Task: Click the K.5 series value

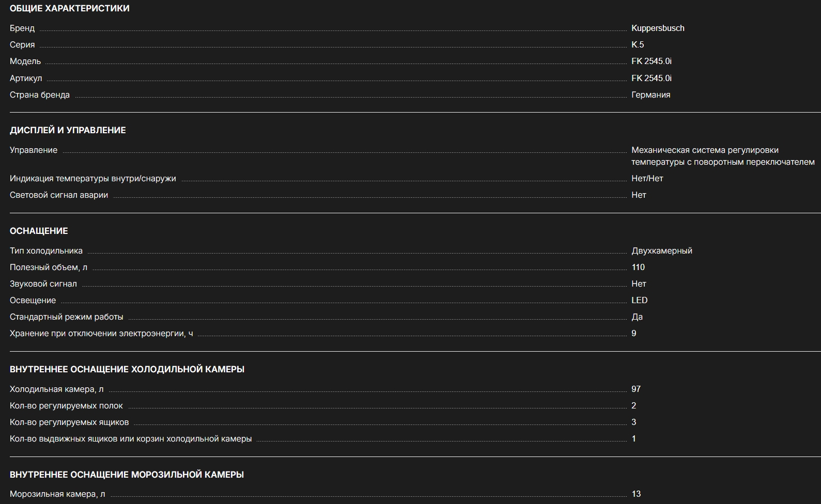Action: (x=638, y=45)
